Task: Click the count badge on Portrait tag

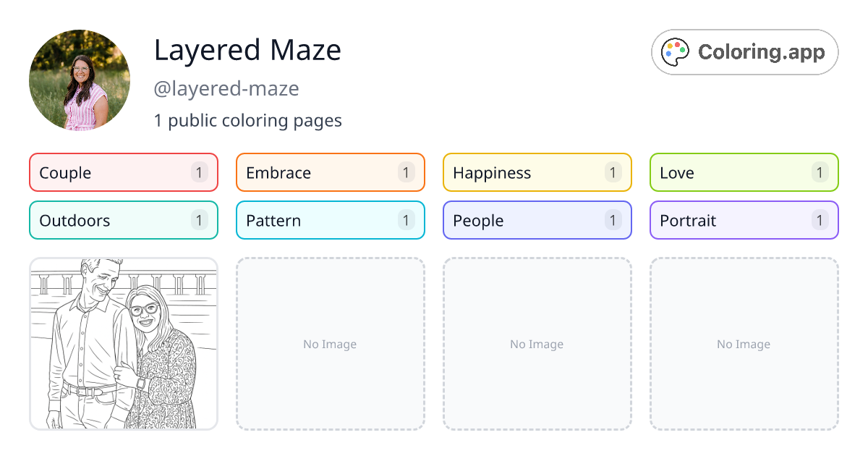Action: click(x=820, y=220)
